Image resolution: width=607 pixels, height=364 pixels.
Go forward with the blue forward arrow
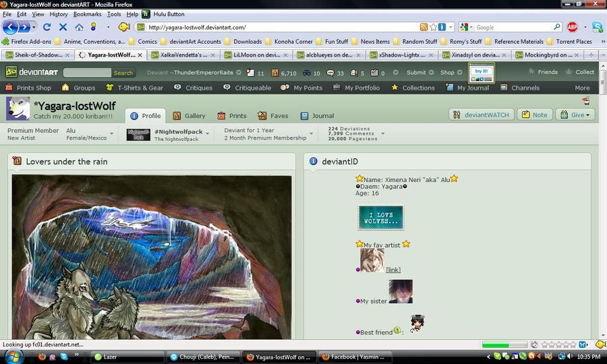[24, 27]
